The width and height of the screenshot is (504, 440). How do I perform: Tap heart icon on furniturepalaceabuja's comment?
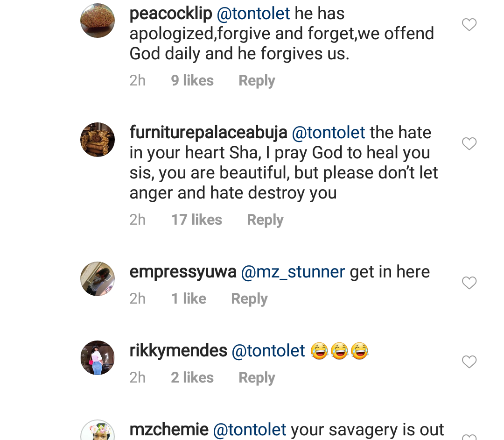tap(469, 144)
